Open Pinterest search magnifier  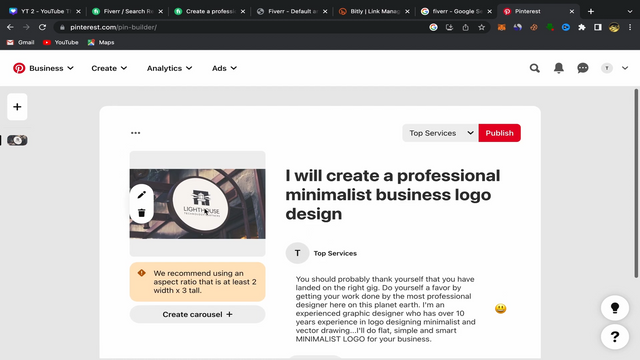535,68
